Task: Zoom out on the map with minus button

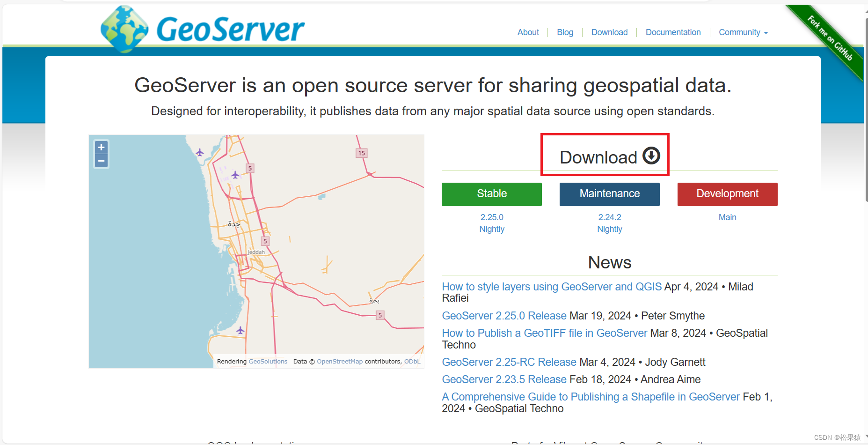Action: [101, 161]
